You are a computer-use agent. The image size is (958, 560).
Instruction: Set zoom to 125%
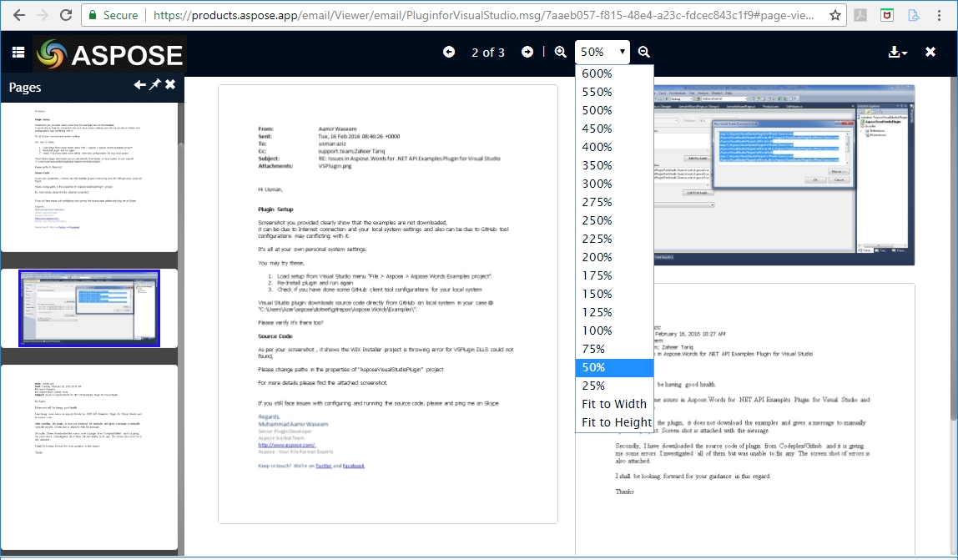(x=615, y=312)
